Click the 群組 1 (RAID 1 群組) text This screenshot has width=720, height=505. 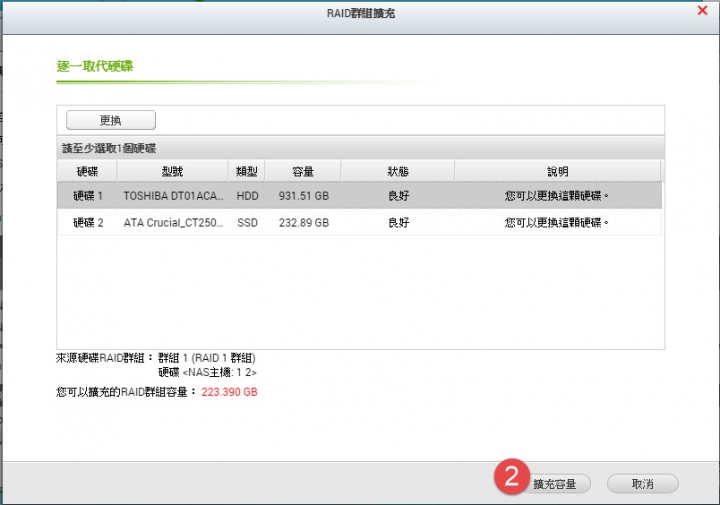(x=207, y=358)
